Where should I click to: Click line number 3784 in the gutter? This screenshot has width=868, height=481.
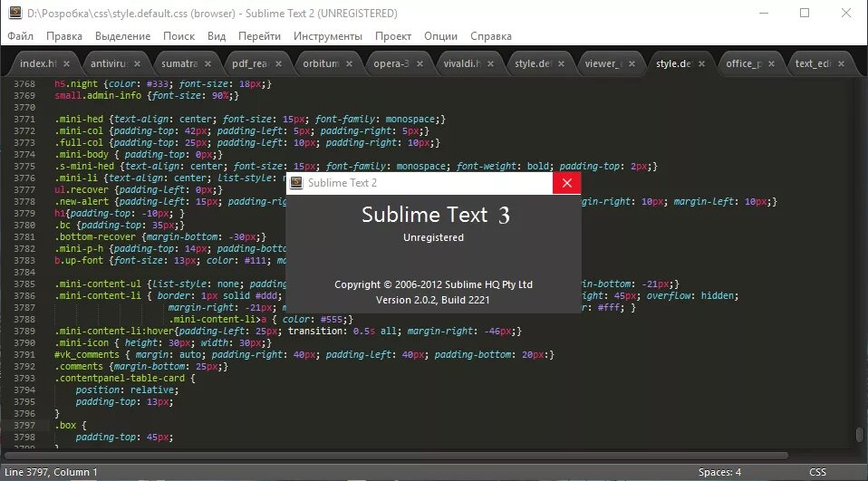click(x=24, y=273)
